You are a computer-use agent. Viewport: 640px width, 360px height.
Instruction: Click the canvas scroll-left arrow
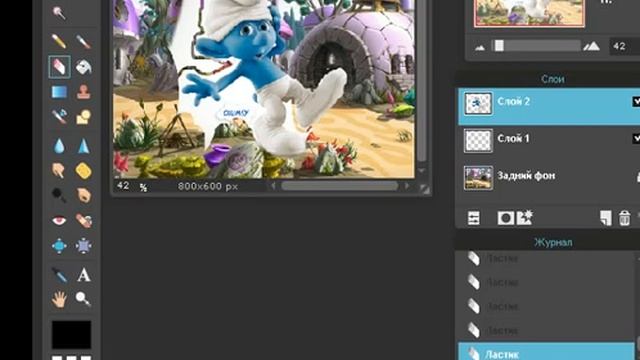tap(273, 186)
